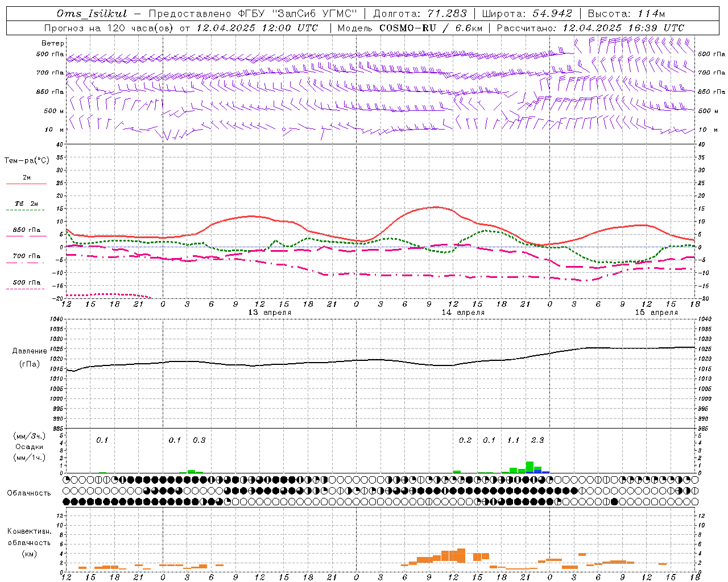Select the 3-hour precipitation value '1.1'
728x582 pixels.
(x=513, y=440)
